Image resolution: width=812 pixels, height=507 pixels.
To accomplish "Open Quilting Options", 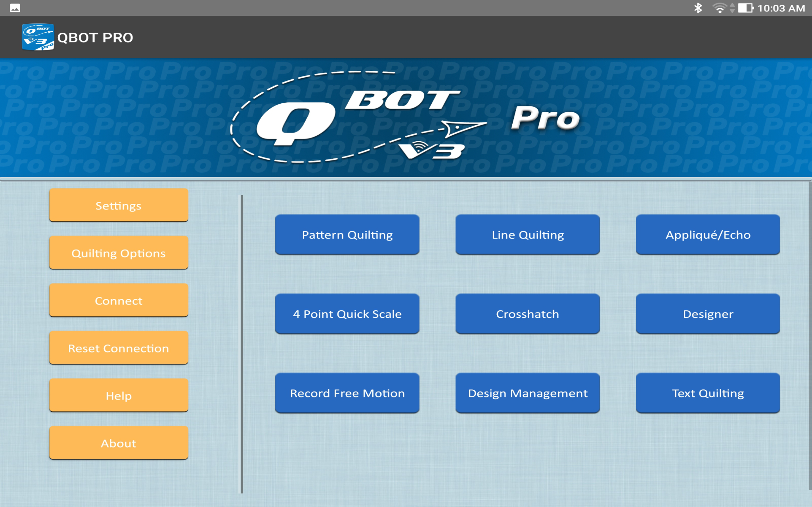I will point(118,253).
